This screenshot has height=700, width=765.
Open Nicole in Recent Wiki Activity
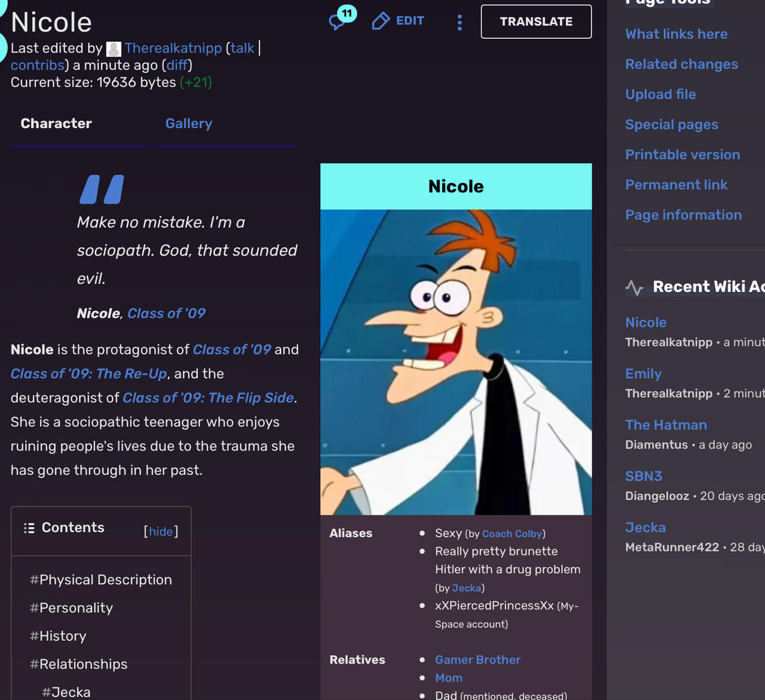(x=645, y=323)
